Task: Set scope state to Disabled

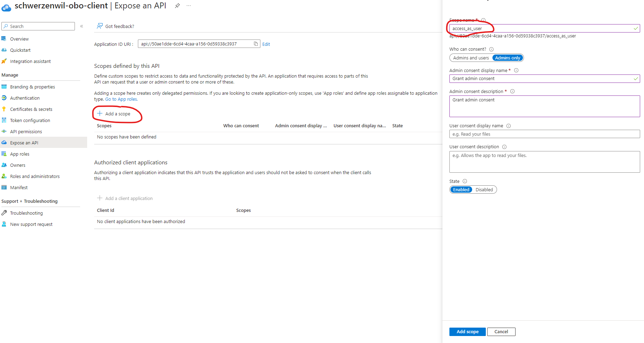Action: tap(484, 190)
